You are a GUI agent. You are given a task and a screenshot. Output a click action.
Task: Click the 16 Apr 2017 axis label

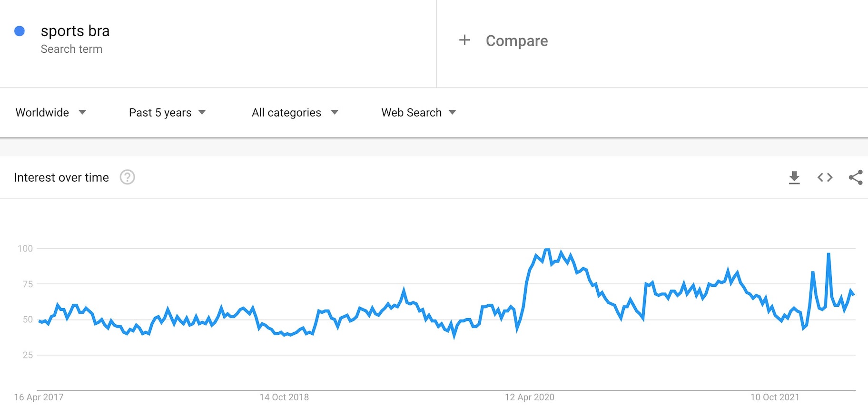point(39,397)
